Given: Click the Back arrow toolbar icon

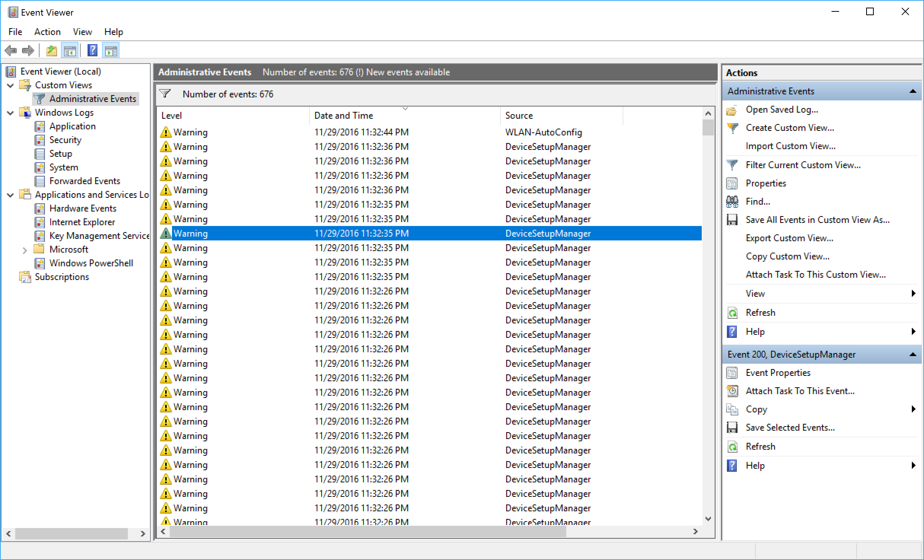Looking at the screenshot, I should click(x=11, y=50).
